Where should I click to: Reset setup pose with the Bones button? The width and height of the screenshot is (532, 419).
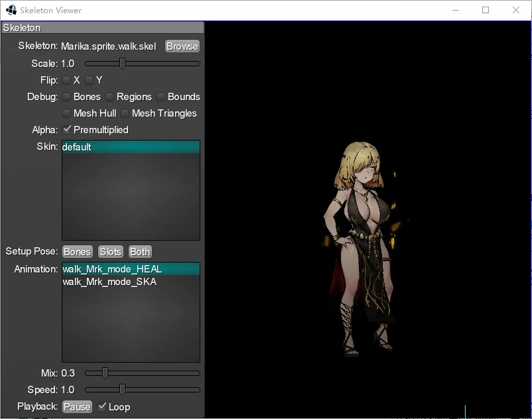tap(78, 252)
